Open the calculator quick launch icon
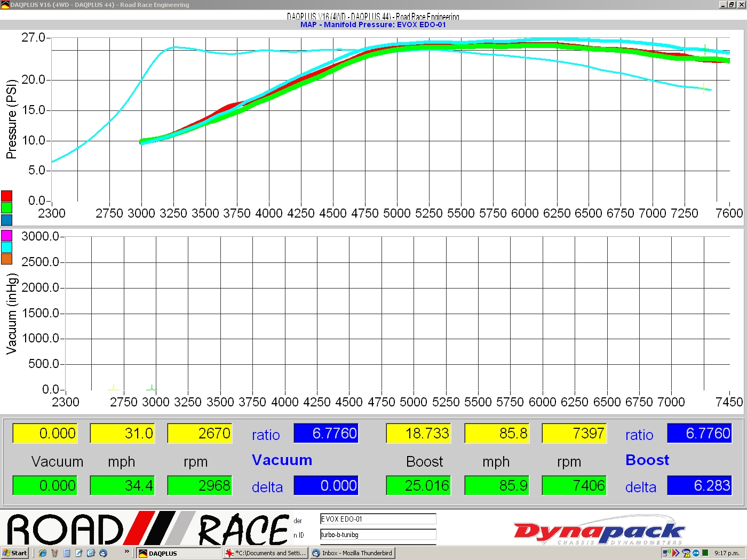This screenshot has height=560, width=747. point(67,553)
